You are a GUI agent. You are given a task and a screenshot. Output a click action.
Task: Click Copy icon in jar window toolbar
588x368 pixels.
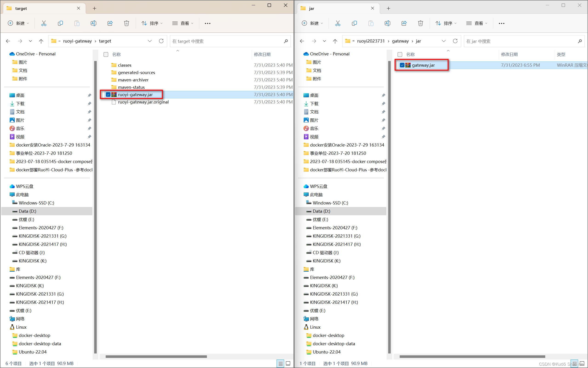click(354, 23)
